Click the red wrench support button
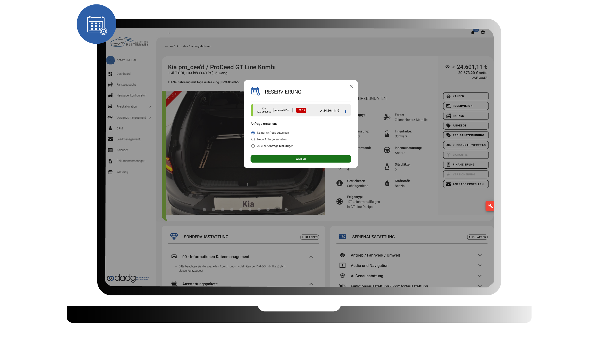This screenshot has height=364, width=598. click(x=490, y=206)
